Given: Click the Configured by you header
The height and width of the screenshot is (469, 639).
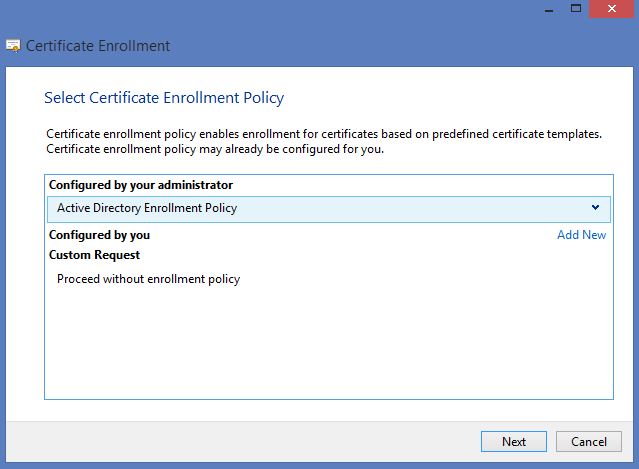Looking at the screenshot, I should 99,235.
